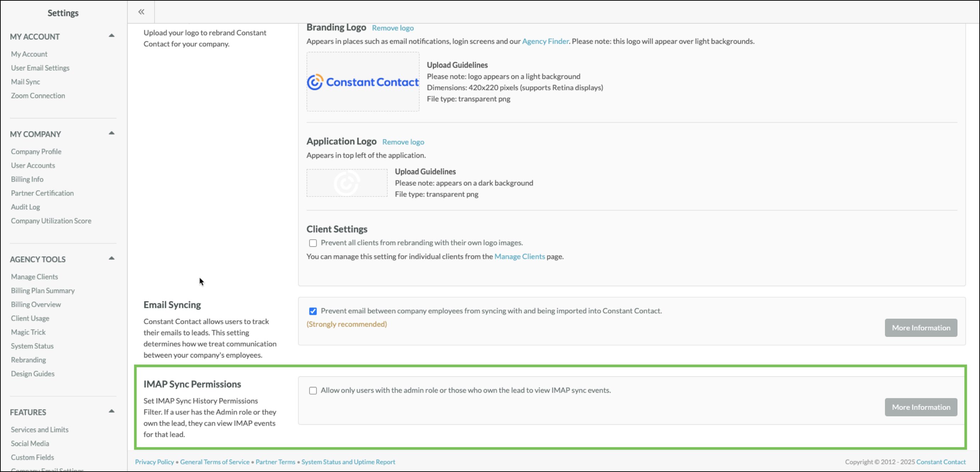Open Manage Clients page link in Client Settings
This screenshot has height=472, width=980.
[519, 256]
